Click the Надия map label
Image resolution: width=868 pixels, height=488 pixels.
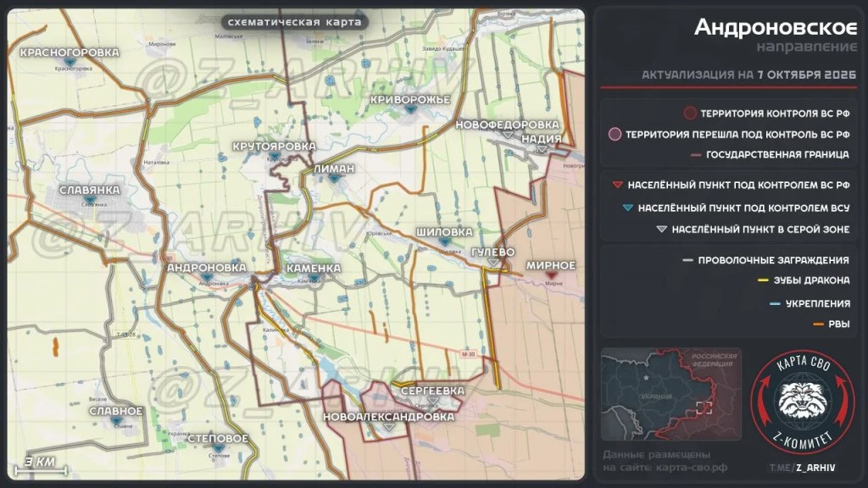(x=542, y=139)
